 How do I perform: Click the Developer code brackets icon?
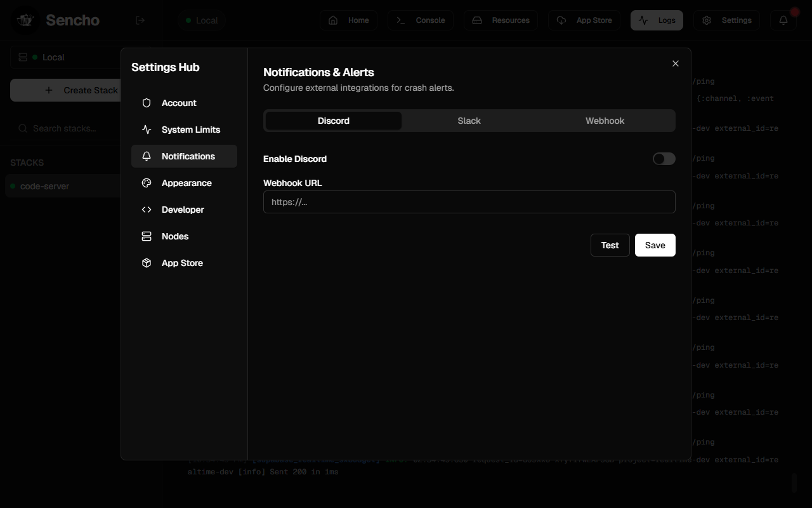[147, 210]
